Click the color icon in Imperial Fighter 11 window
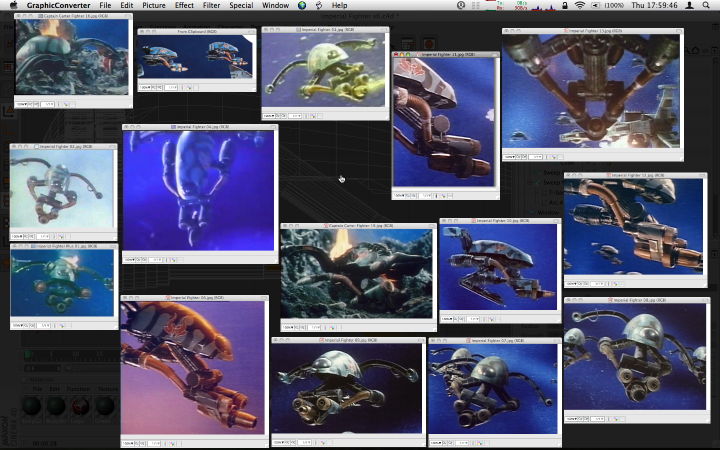The image size is (720, 450). (x=444, y=195)
